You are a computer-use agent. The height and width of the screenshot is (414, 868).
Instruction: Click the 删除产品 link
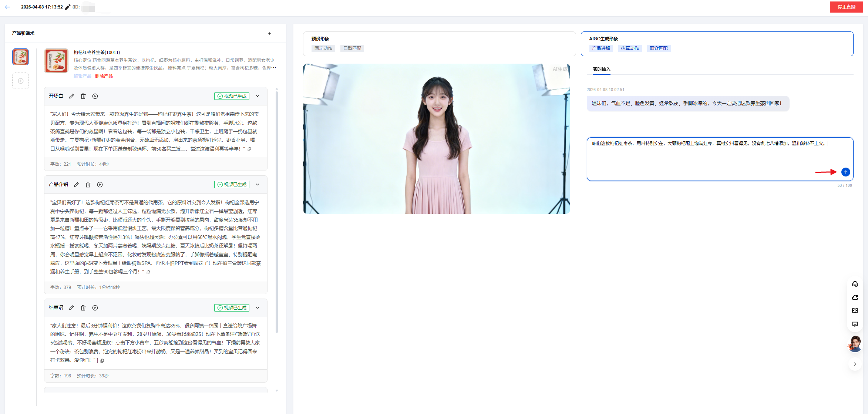(x=104, y=76)
